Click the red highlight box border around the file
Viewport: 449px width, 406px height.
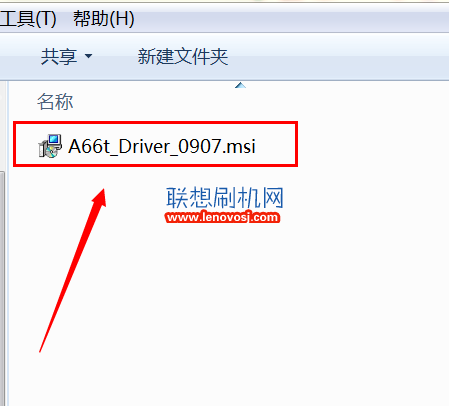[155, 123]
